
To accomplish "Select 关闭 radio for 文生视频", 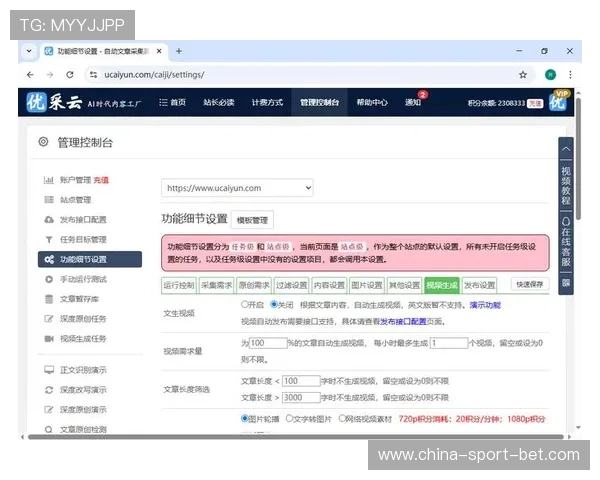I will (x=274, y=305).
